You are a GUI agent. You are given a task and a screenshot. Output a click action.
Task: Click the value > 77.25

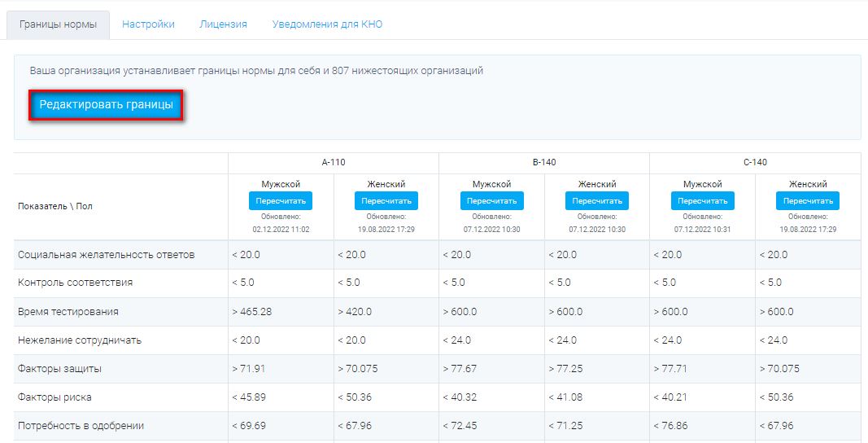point(565,369)
